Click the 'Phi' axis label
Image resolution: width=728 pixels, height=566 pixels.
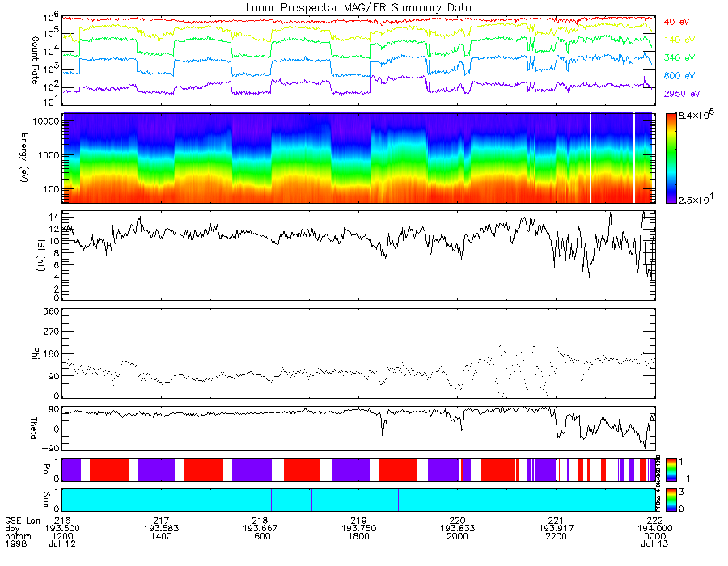tap(35, 353)
